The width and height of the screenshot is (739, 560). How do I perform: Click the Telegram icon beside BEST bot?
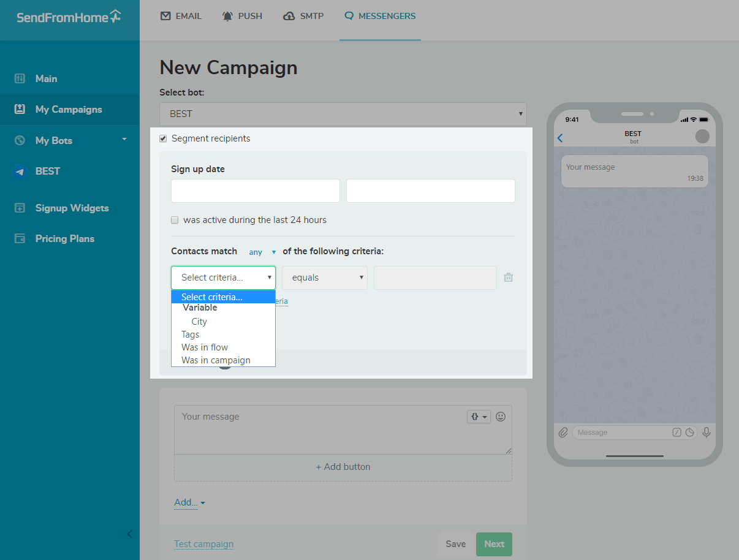point(20,172)
